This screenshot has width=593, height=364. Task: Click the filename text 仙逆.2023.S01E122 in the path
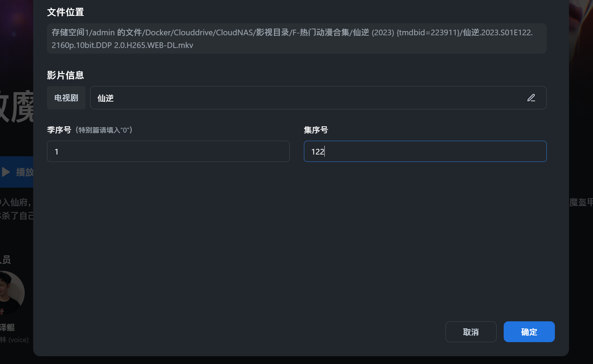point(494,32)
